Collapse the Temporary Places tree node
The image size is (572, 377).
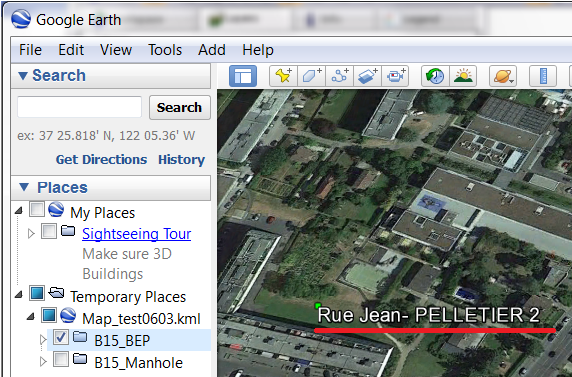click(x=19, y=295)
